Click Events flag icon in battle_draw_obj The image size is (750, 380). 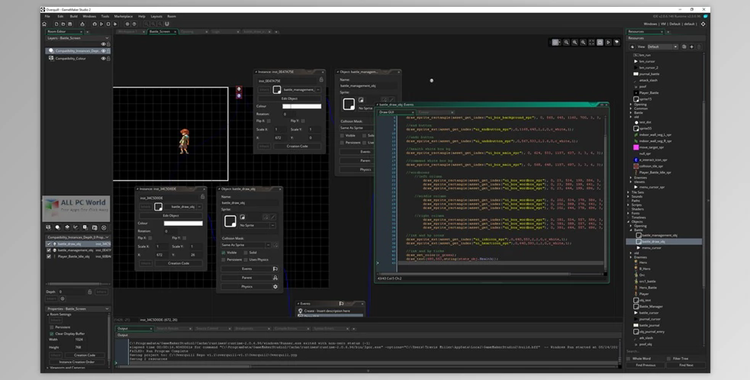pos(275,269)
